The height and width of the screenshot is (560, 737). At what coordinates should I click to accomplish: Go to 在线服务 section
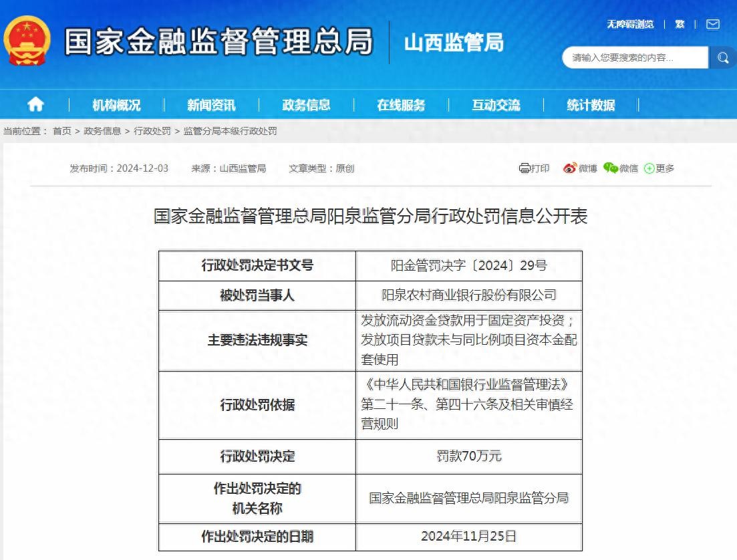click(x=401, y=105)
